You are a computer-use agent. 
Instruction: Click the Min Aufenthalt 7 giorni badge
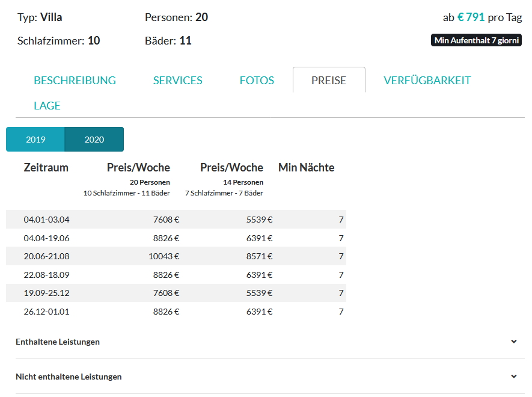(x=476, y=40)
